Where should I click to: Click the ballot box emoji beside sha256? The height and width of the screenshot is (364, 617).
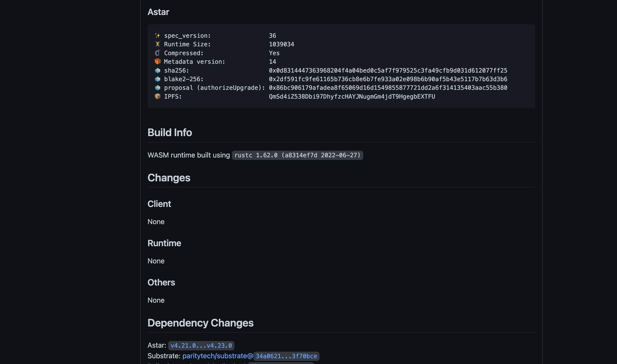coord(158,70)
